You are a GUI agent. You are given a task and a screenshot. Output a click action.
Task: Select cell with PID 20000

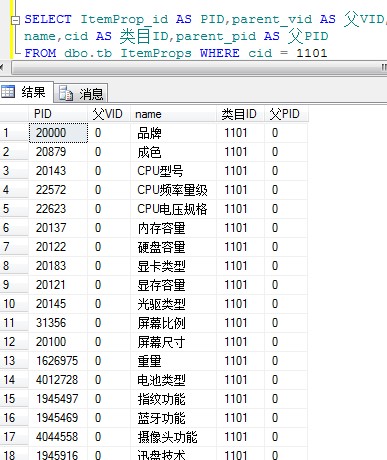point(58,133)
